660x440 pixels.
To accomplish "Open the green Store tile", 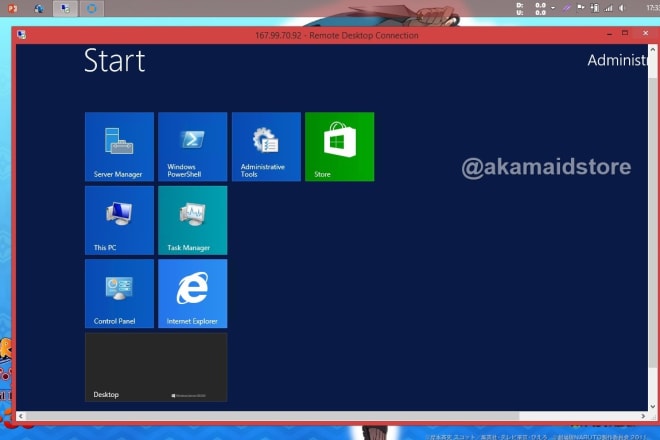I will point(340,147).
